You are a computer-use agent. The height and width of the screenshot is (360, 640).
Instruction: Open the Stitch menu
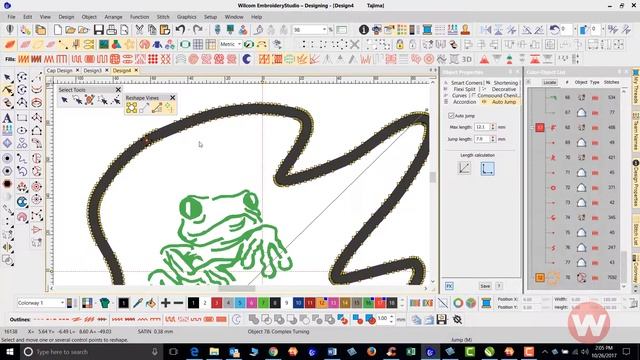(163, 17)
